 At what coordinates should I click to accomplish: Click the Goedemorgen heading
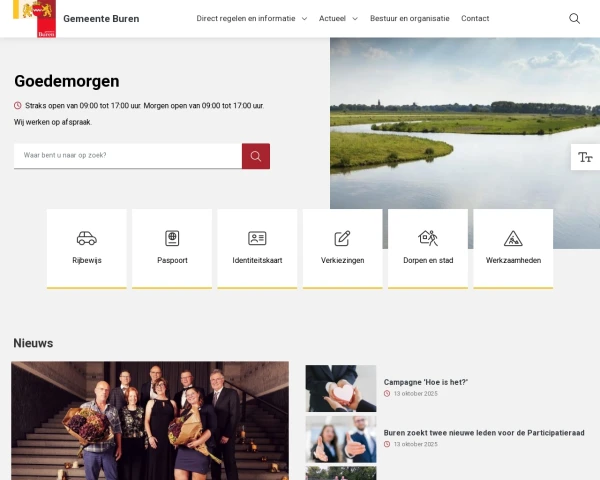point(67,81)
